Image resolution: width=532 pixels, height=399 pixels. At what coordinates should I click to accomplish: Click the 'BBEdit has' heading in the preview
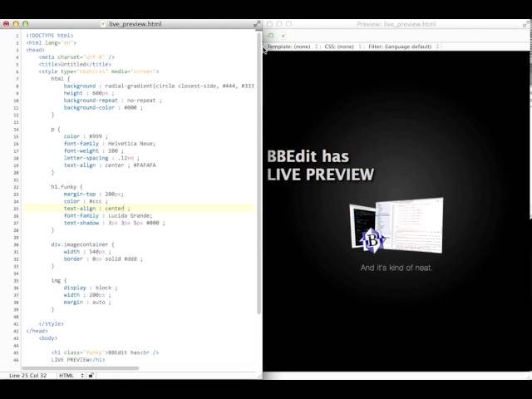pos(308,156)
